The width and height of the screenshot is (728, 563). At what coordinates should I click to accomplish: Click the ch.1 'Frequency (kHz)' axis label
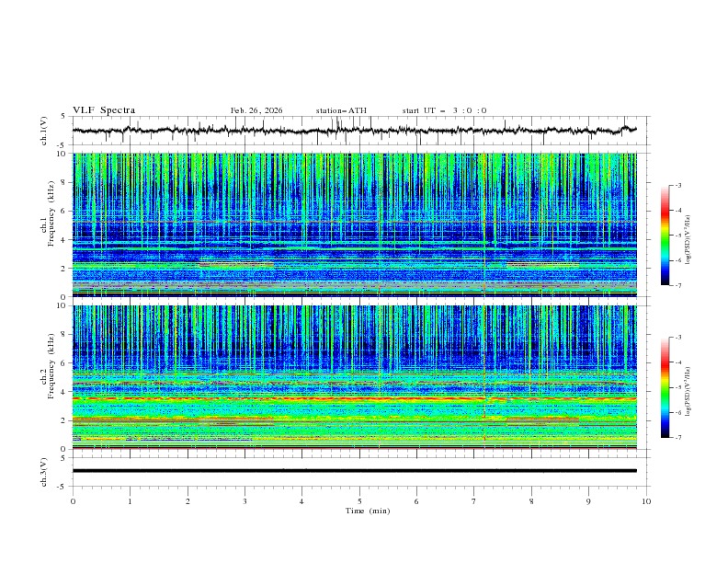click(x=51, y=214)
